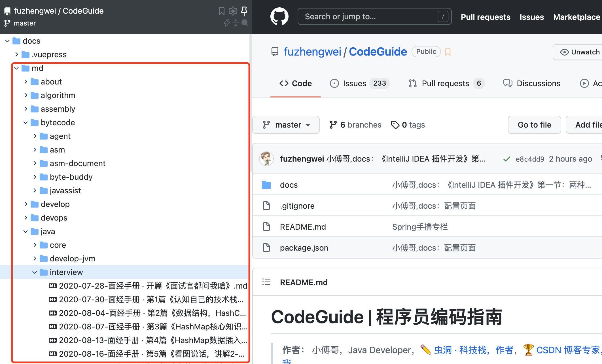Collapse the interview folder
Screen dimensions: 602x364
35,272
